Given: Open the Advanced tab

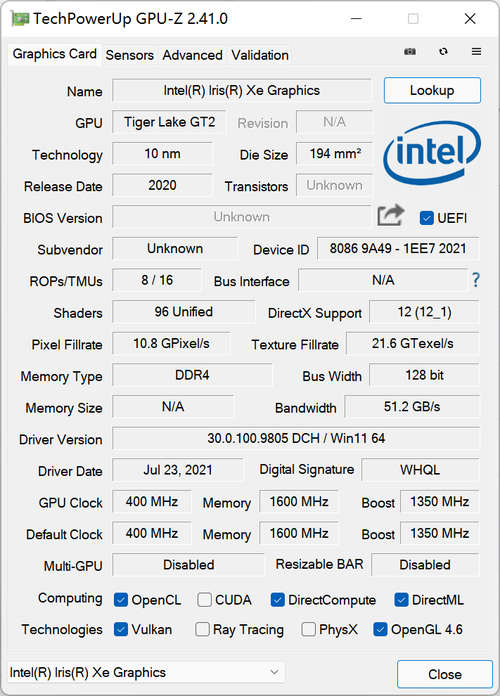Looking at the screenshot, I should tap(192, 55).
